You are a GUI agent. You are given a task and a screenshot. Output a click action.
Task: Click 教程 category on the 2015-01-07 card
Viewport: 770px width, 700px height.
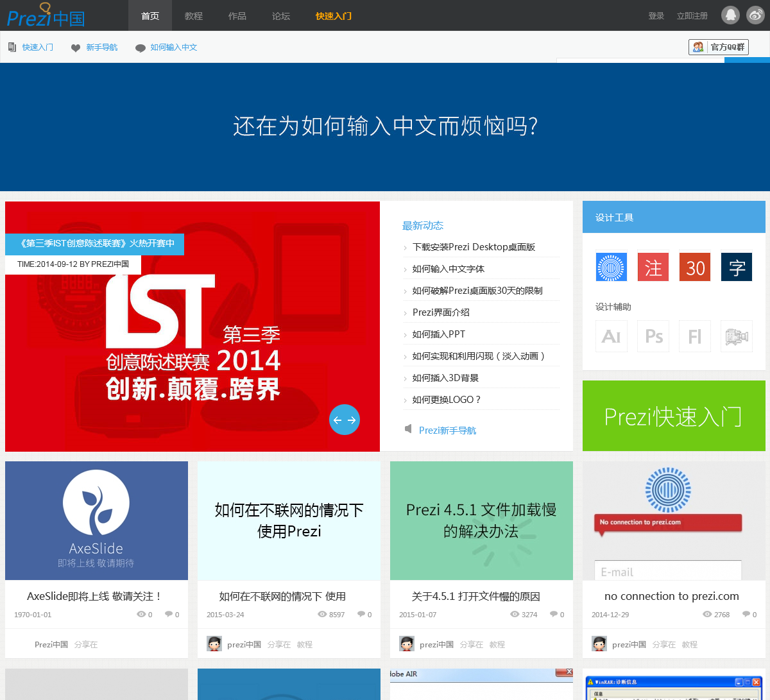point(497,644)
